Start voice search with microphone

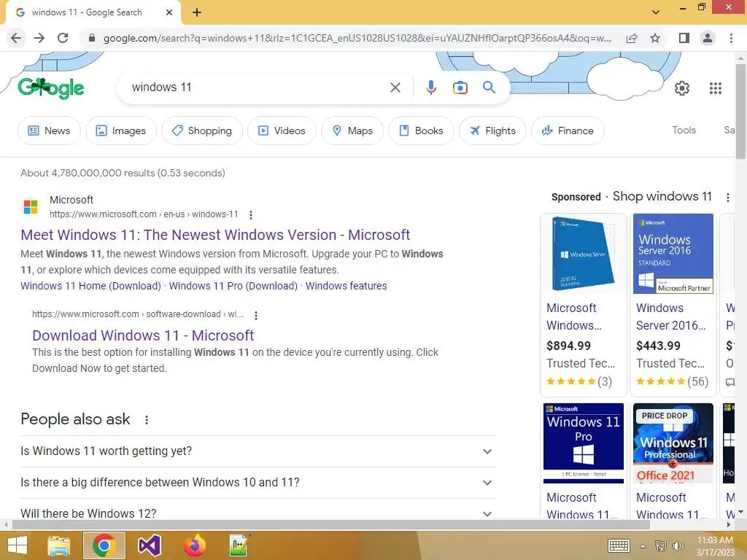click(x=430, y=87)
